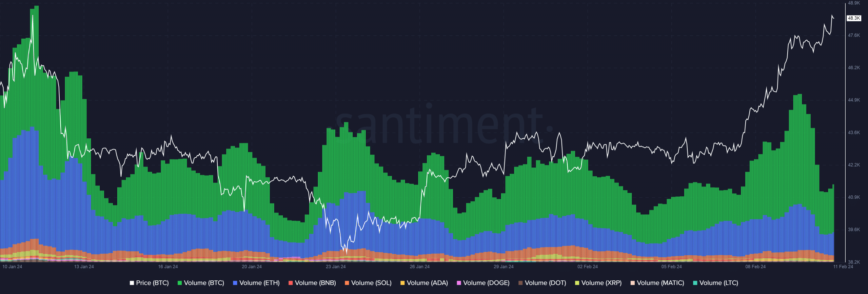The image size is (868, 294).
Task: Click the 47.6K price axis label
Action: (x=854, y=35)
